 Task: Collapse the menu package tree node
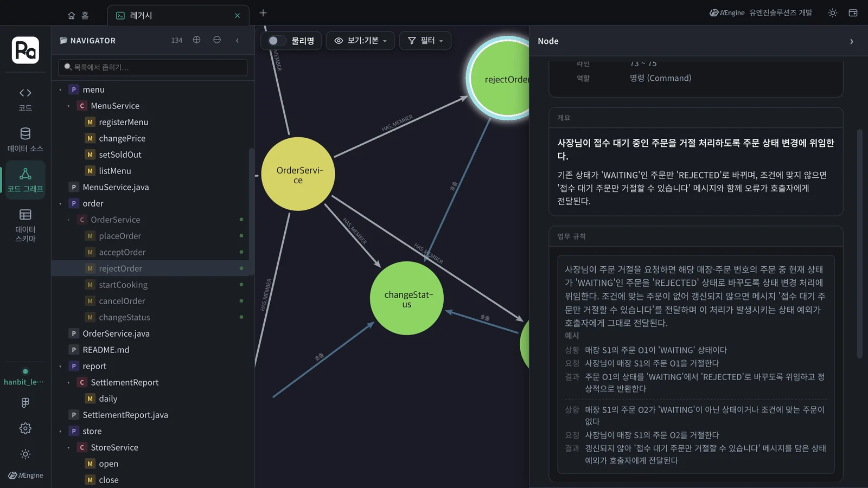60,89
